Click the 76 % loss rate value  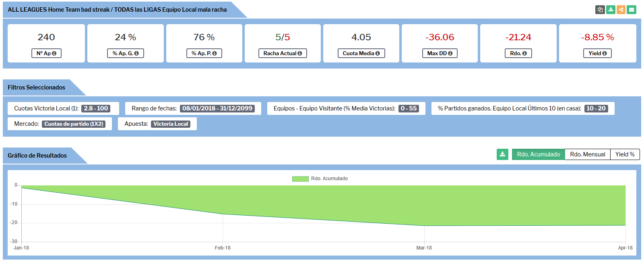pos(204,37)
